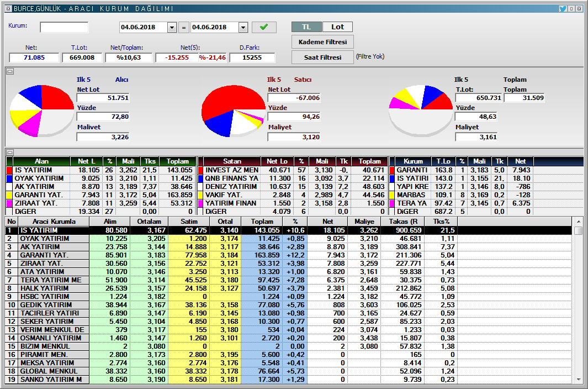Click the magenta swatch beside YATIRIM FINAN
The width and height of the screenshot is (588, 389).
[200, 203]
